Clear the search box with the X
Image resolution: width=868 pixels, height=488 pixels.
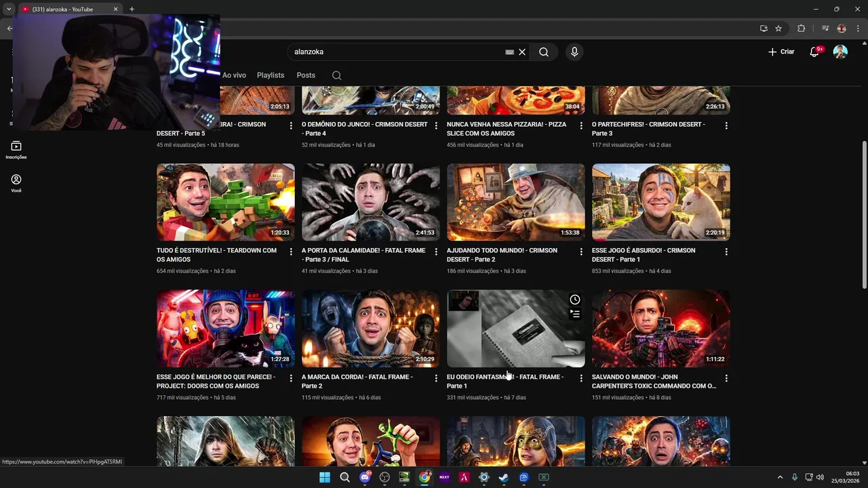point(522,52)
